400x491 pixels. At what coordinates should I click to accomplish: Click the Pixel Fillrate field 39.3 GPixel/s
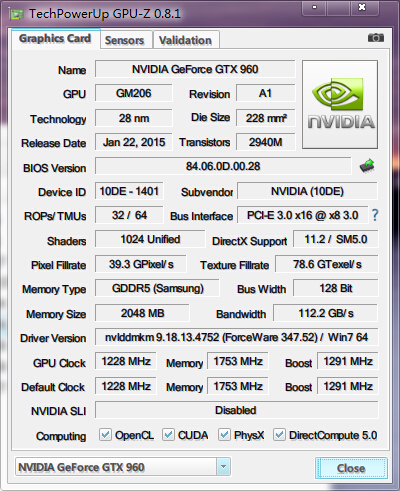[141, 264]
